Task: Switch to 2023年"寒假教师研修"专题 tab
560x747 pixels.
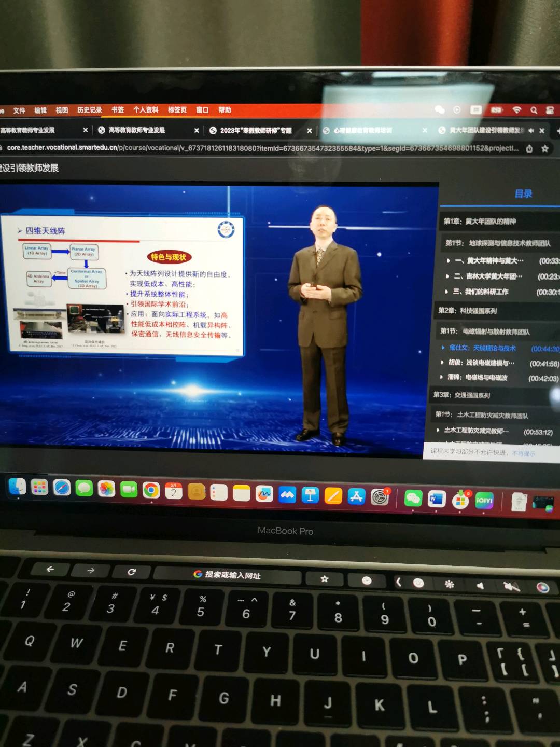Action: (x=256, y=131)
